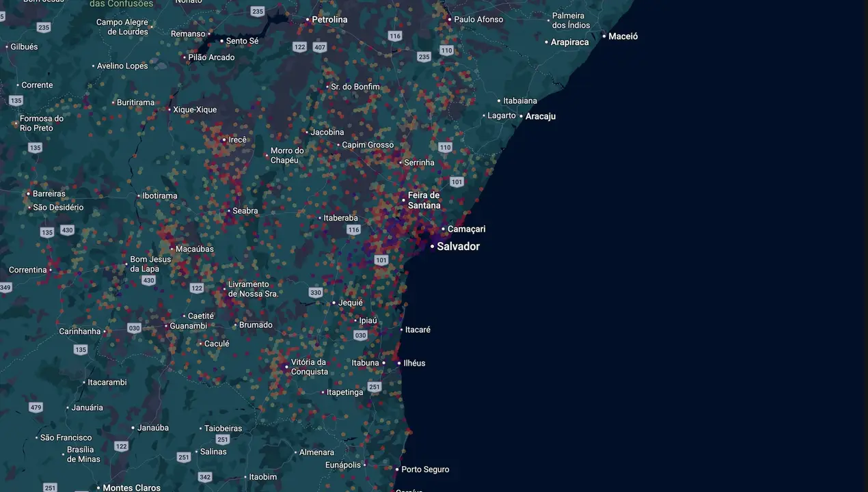Click the Remanso town label

188,33
